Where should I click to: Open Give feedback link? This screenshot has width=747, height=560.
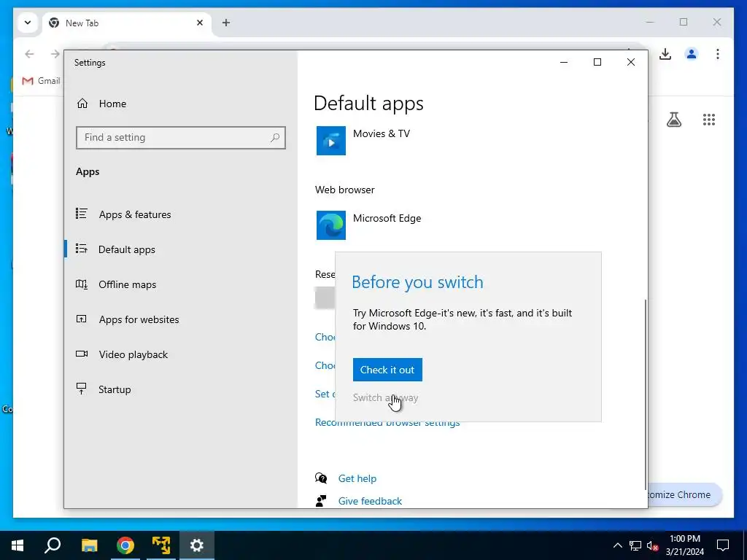[370, 501]
